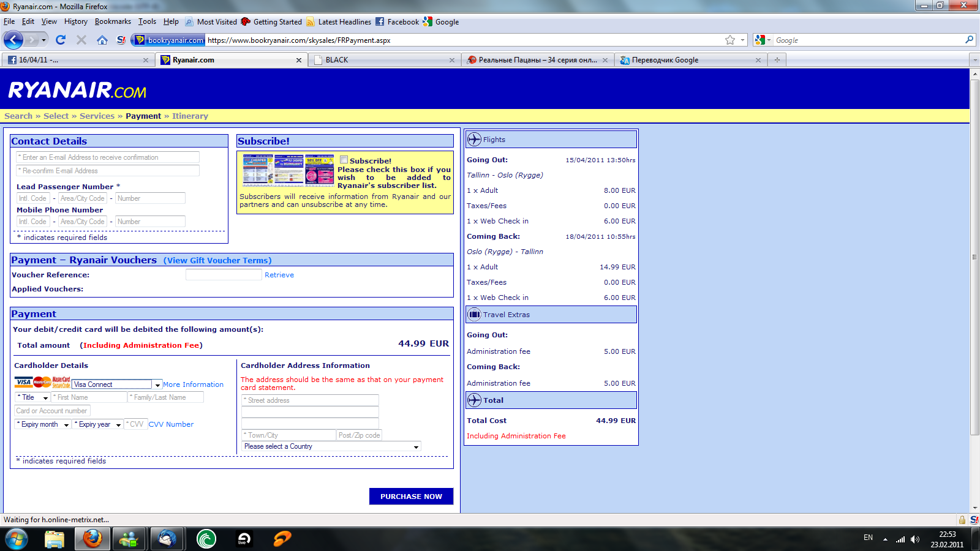The image size is (980, 551).
Task: Click the bookryanair.com site identity button
Action: click(x=169, y=40)
